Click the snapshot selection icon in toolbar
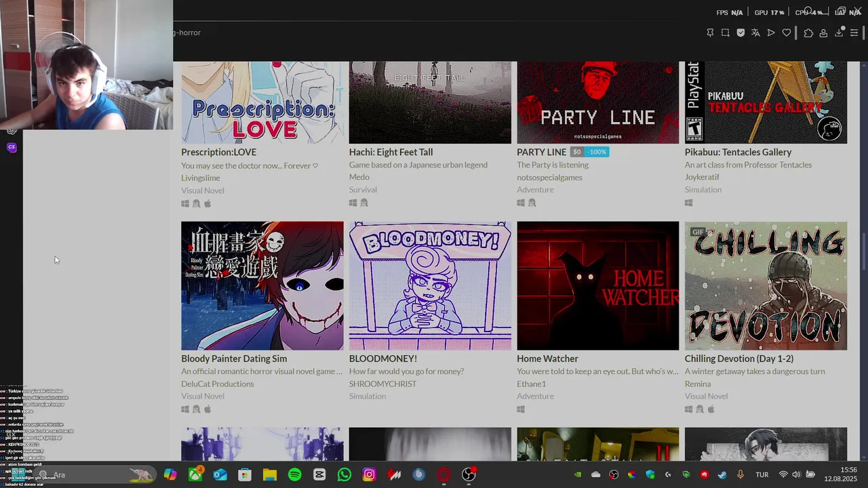The image size is (868, 488). (726, 33)
